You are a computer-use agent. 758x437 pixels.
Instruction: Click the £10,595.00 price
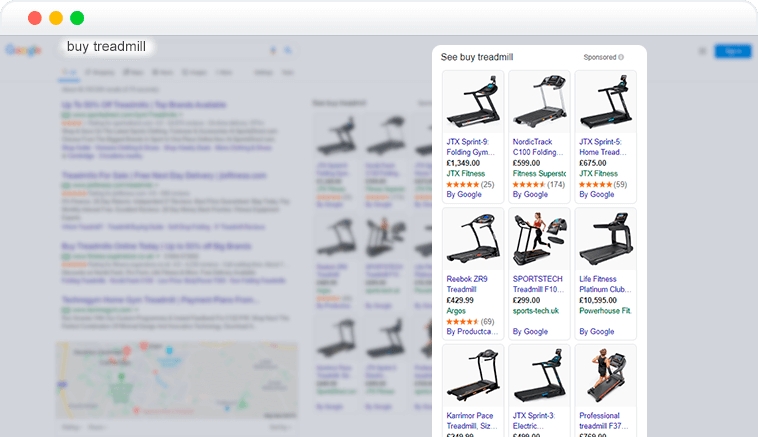click(x=598, y=300)
